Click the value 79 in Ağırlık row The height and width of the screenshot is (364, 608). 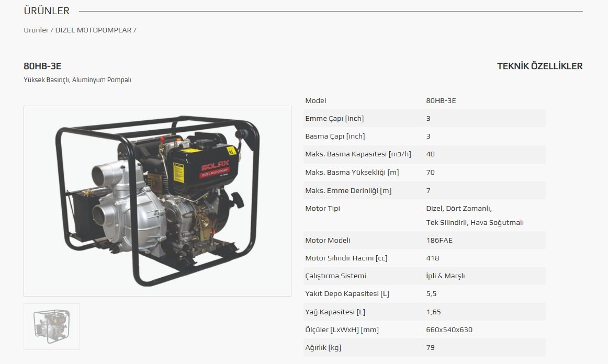[x=431, y=347]
